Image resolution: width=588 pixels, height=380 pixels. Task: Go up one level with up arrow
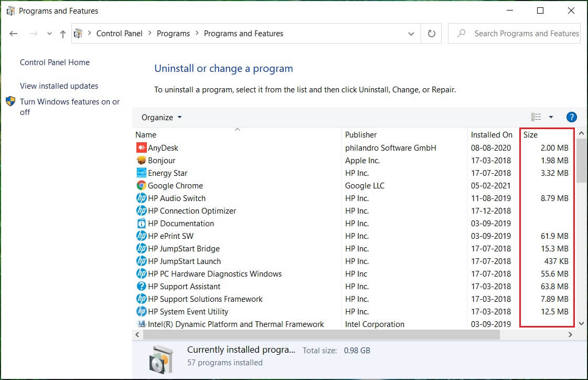click(63, 34)
